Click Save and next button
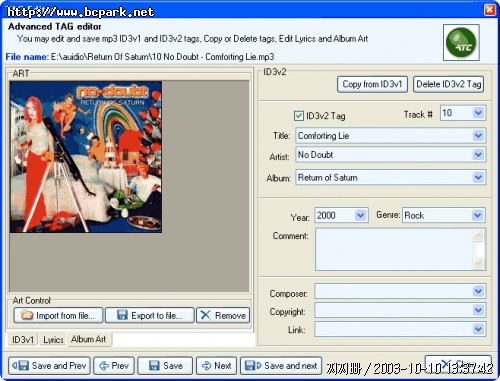This screenshot has height=381, width=500. pyautogui.click(x=281, y=366)
